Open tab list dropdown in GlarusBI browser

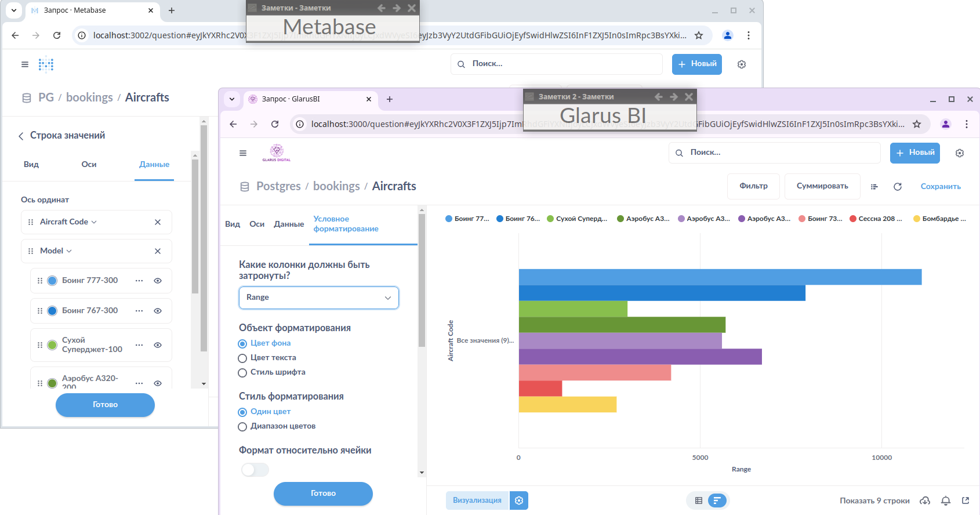pyautogui.click(x=232, y=99)
